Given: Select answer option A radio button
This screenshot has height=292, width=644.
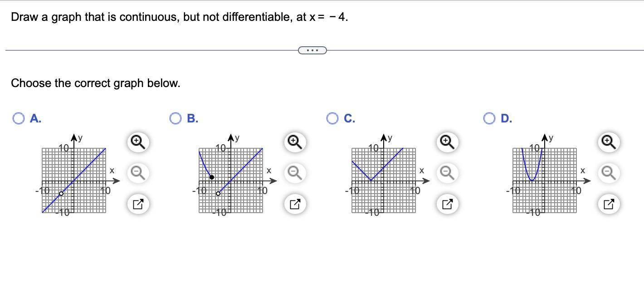Looking at the screenshot, I should tap(19, 119).
